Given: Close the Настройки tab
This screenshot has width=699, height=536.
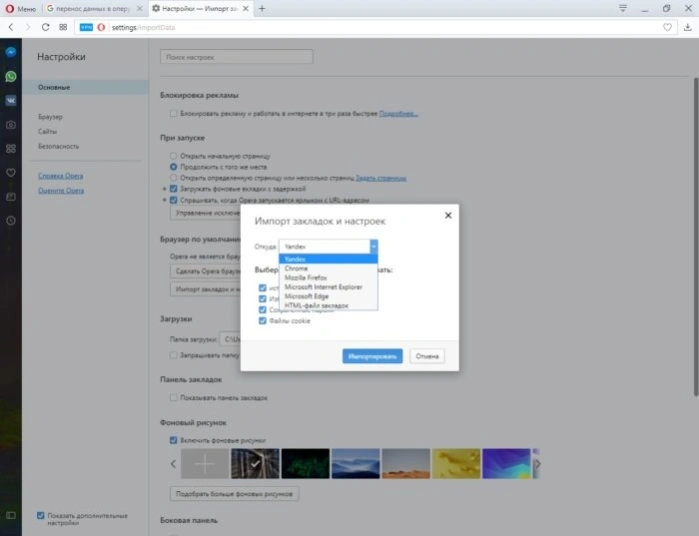Looking at the screenshot, I should [x=245, y=8].
